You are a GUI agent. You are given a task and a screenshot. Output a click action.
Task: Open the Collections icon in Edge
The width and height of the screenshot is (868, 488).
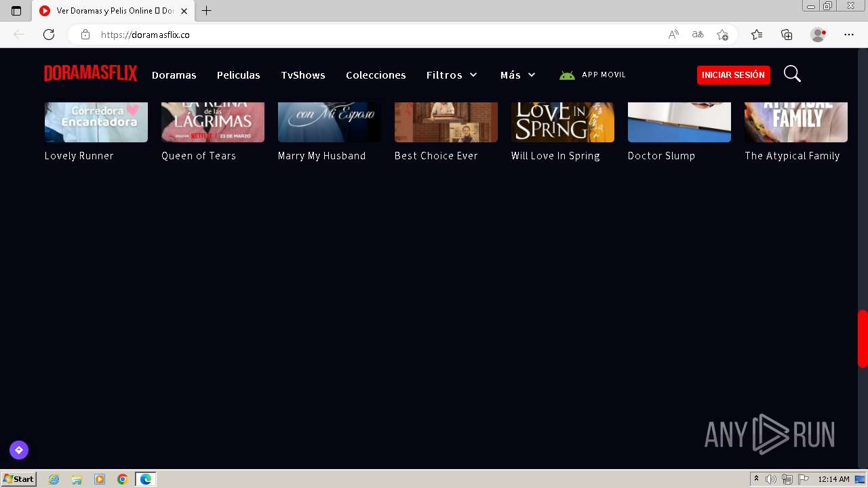coord(787,35)
